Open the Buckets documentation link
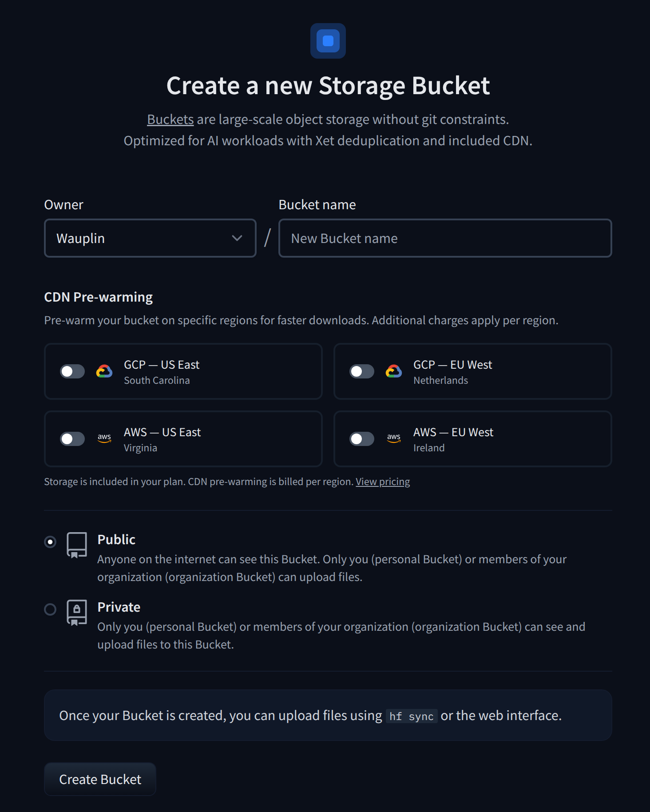The height and width of the screenshot is (812, 650). click(x=170, y=119)
